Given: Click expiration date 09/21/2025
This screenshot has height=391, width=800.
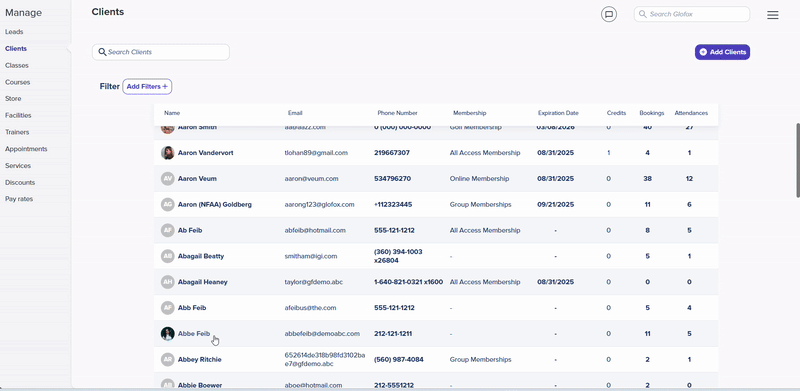Looking at the screenshot, I should (x=555, y=205).
